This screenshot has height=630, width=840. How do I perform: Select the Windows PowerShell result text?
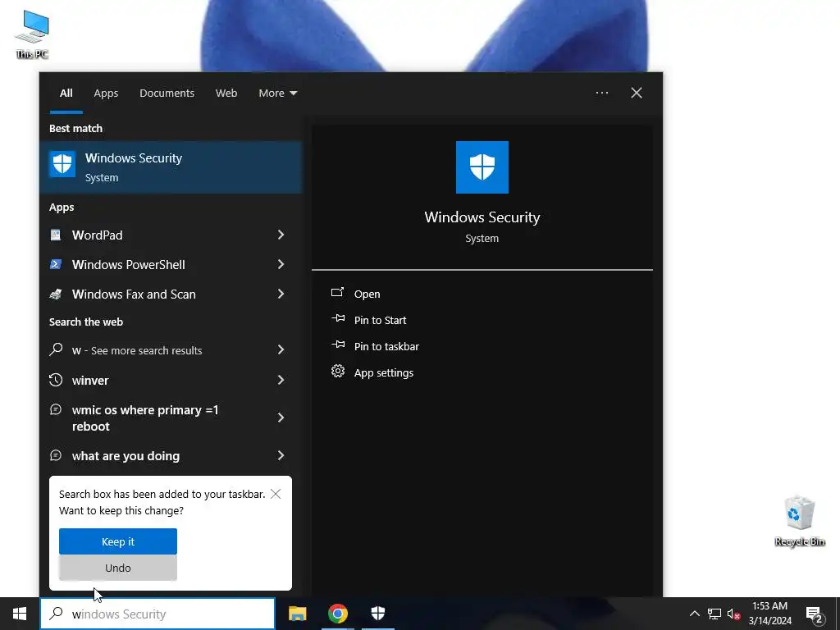[x=128, y=265]
